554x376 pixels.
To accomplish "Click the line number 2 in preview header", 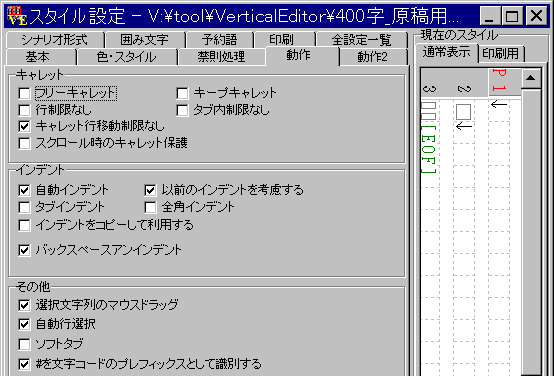I will pos(464,89).
